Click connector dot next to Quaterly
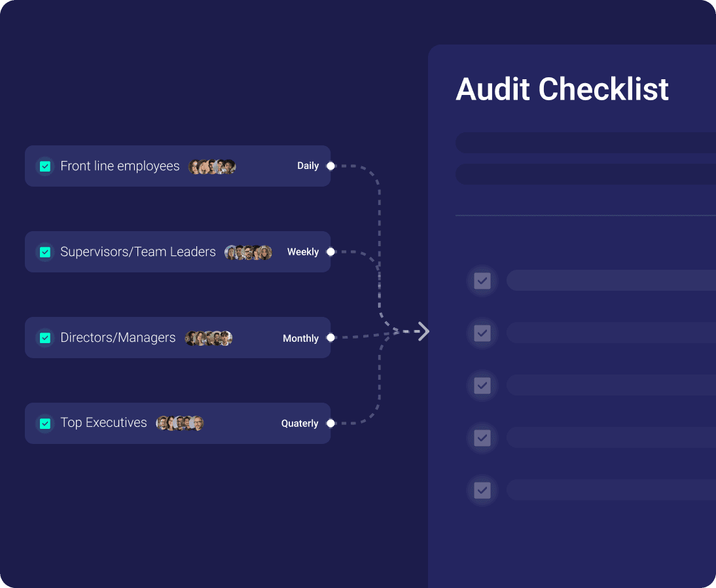This screenshot has height=588, width=716. click(x=331, y=424)
